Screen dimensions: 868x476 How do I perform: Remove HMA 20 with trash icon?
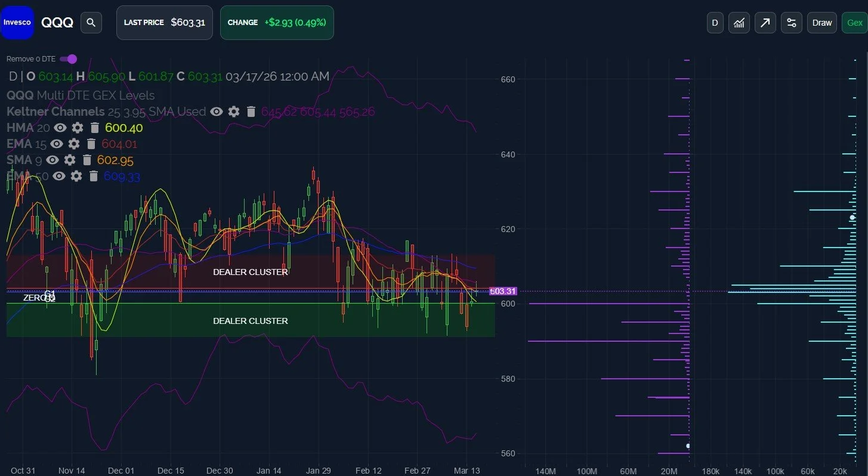point(94,128)
